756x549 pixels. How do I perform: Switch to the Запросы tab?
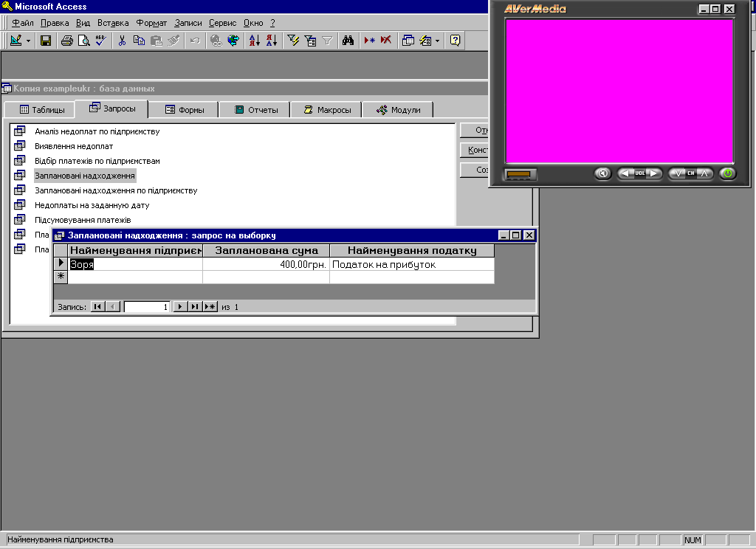click(x=112, y=108)
